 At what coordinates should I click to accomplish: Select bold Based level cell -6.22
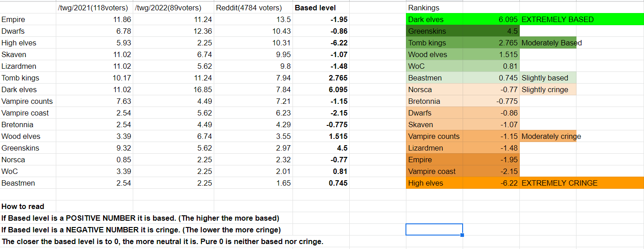tap(321, 43)
